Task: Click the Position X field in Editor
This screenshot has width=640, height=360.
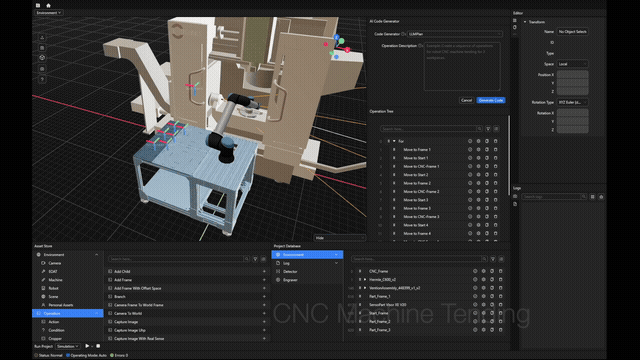Action: (x=573, y=75)
